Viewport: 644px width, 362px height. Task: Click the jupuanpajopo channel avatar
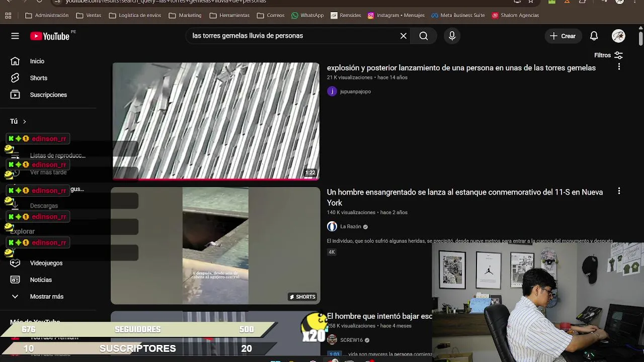[x=332, y=91]
